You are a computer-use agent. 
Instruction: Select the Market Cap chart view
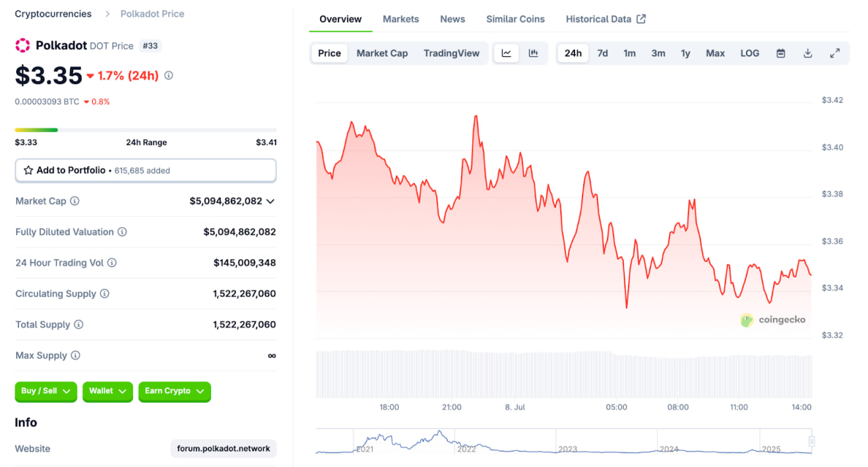(x=382, y=53)
